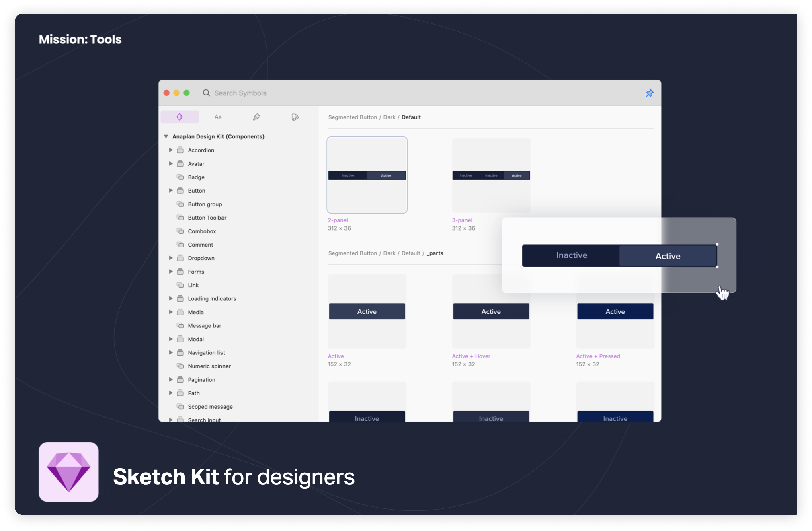
Task: Expand the Dropdown folder arrow
Action: [x=171, y=258]
